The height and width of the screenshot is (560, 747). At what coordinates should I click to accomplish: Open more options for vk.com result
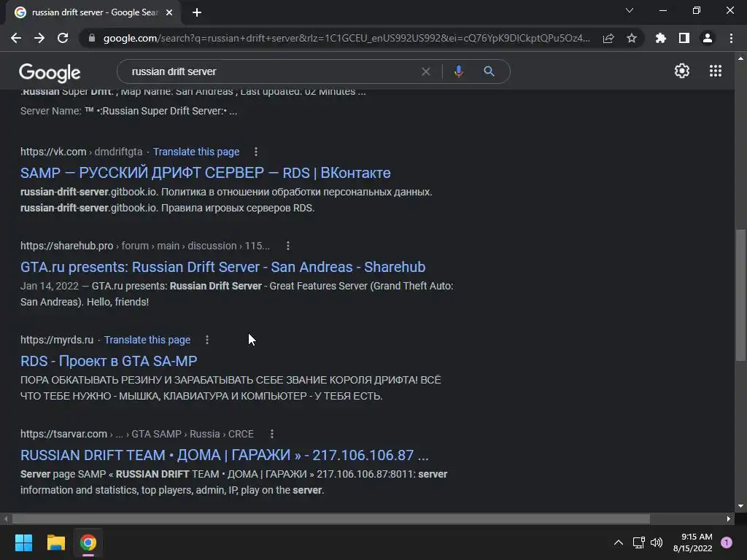256,152
